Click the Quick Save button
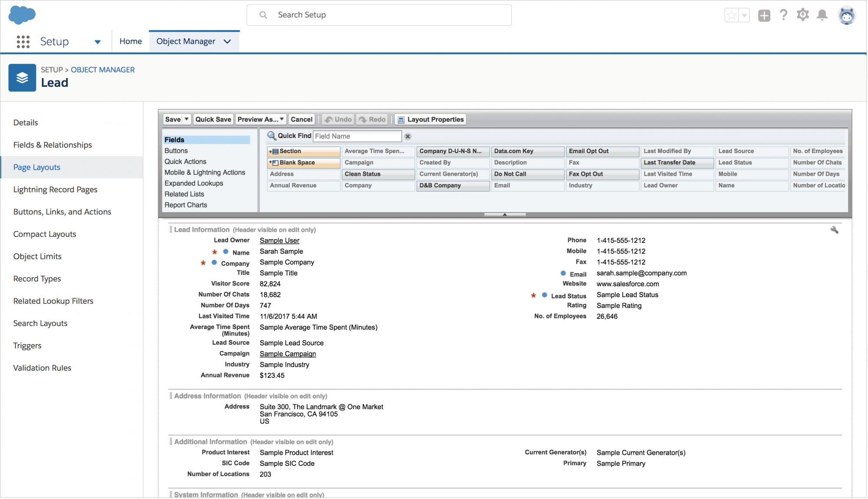Image resolution: width=868 pixels, height=499 pixels. point(213,119)
